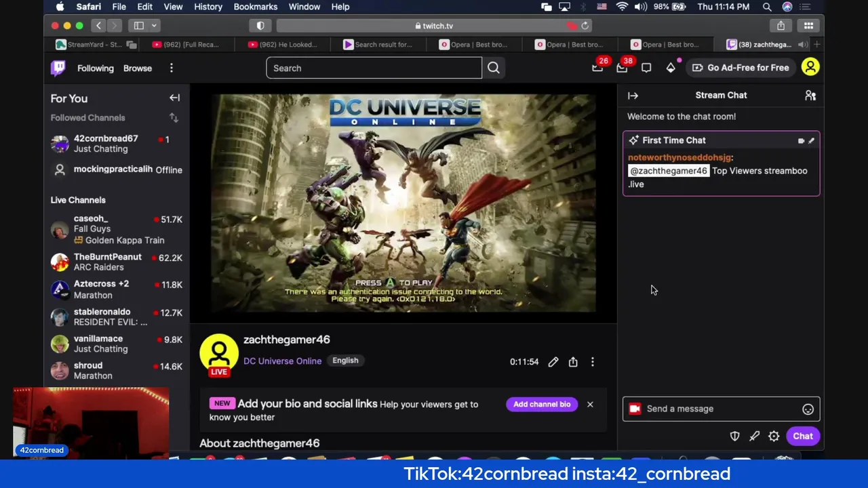This screenshot has height=488, width=868.
Task: Click the Safari share button
Action: (x=781, y=26)
